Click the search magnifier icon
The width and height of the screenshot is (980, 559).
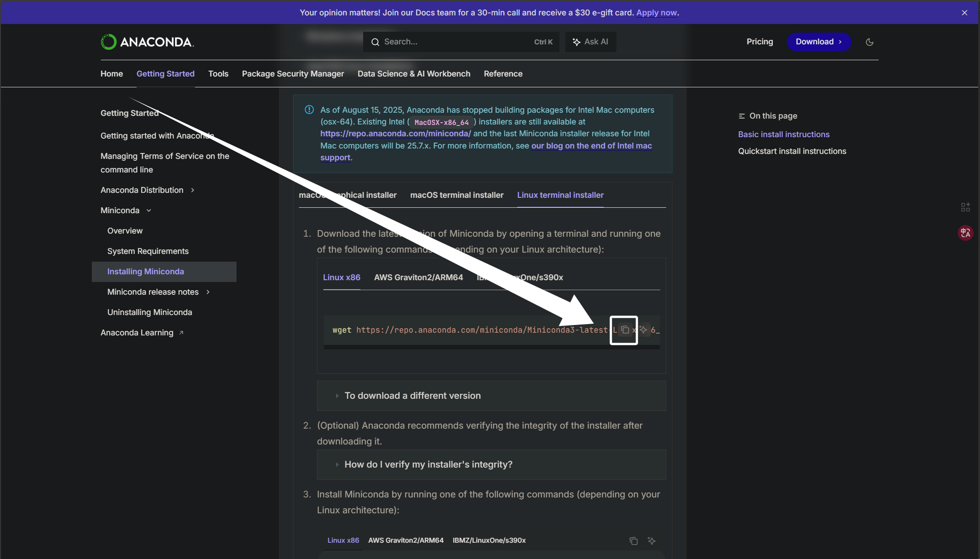pyautogui.click(x=375, y=42)
